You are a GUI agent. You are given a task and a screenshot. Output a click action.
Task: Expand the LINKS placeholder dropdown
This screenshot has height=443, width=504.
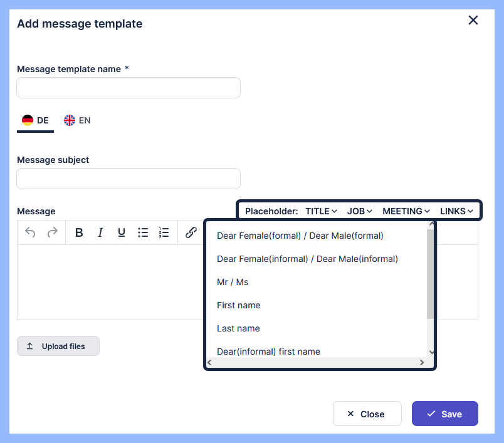point(456,211)
